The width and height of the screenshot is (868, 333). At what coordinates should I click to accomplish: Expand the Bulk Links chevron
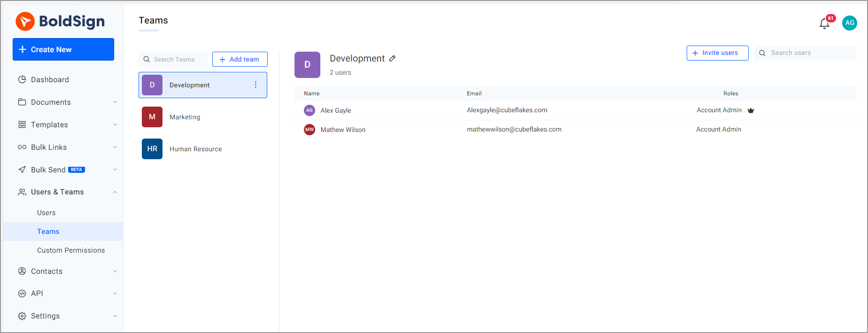tap(115, 147)
